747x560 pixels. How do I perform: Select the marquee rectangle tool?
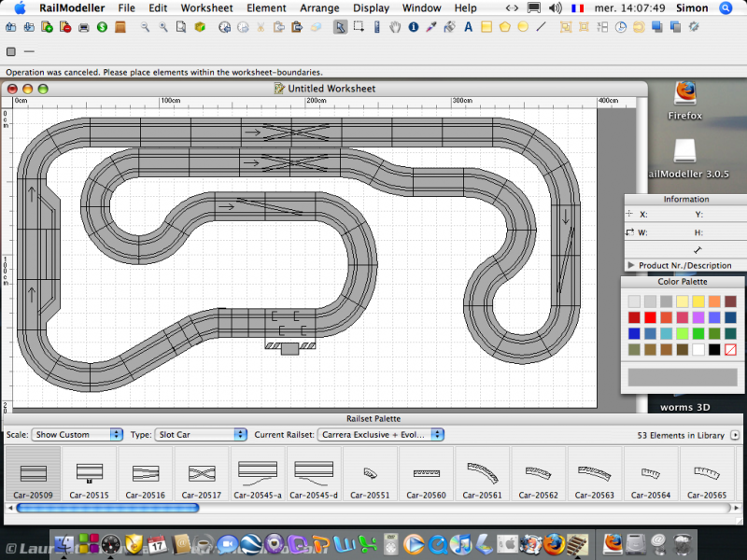[359, 27]
